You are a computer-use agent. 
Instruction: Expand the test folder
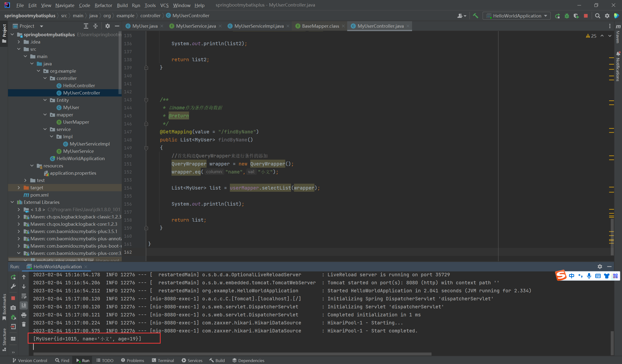(26, 180)
